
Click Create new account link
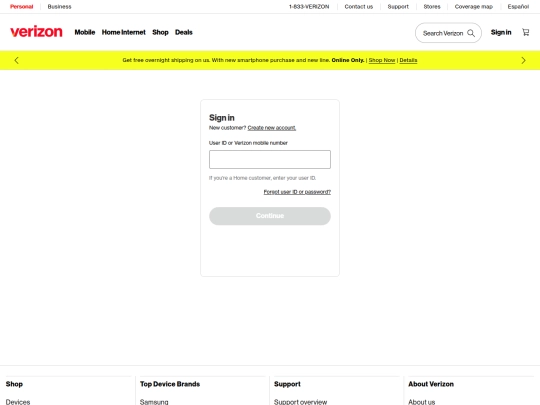click(272, 128)
